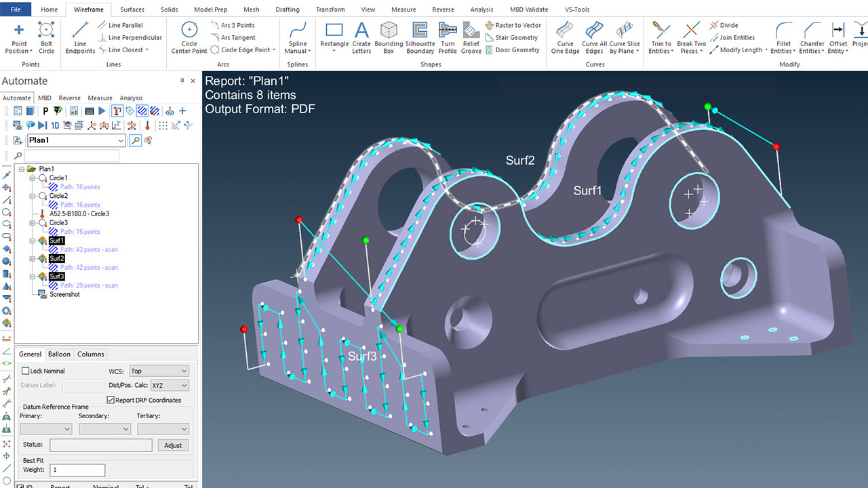Screen dimensions: 868x488
Task: Click the screenshot camera icon in Automate toolbar
Action: (18, 126)
